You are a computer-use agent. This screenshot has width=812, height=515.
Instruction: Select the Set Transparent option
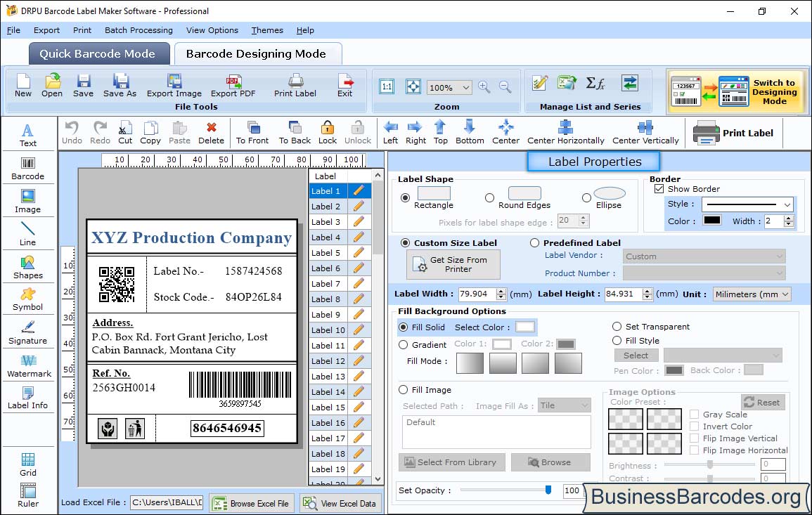point(617,327)
